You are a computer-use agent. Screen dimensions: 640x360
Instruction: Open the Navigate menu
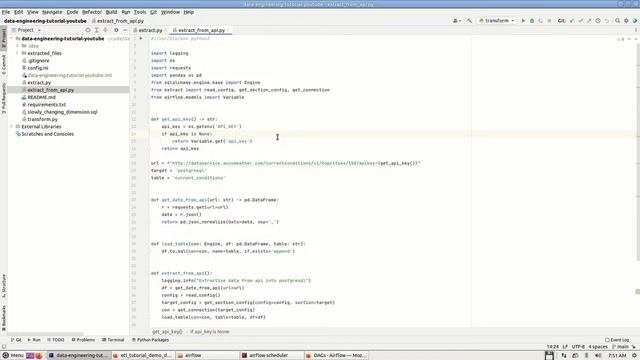click(52, 12)
